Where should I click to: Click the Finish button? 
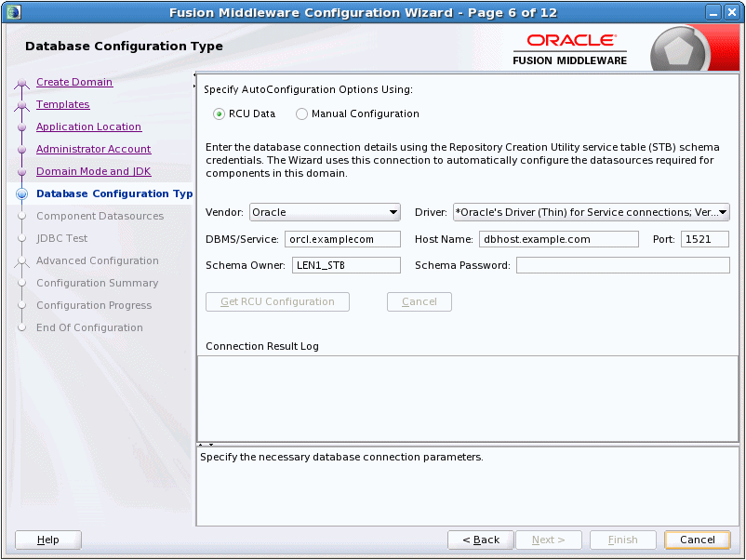(623, 540)
